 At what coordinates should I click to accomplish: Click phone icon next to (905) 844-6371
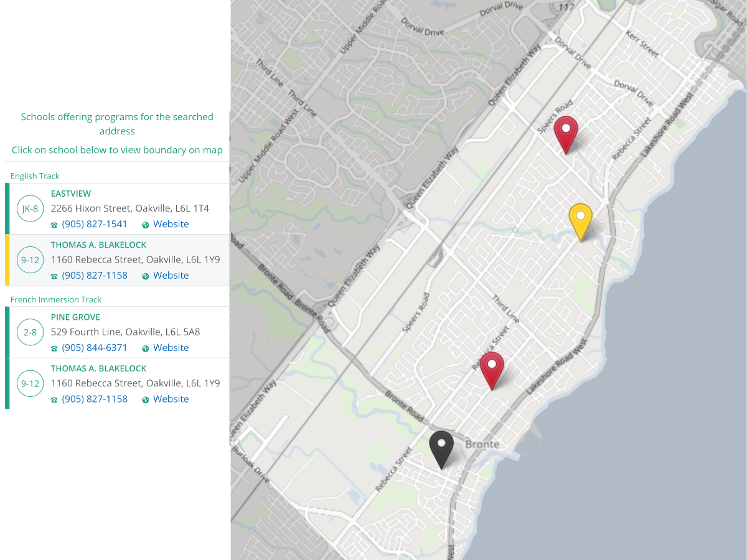click(54, 348)
